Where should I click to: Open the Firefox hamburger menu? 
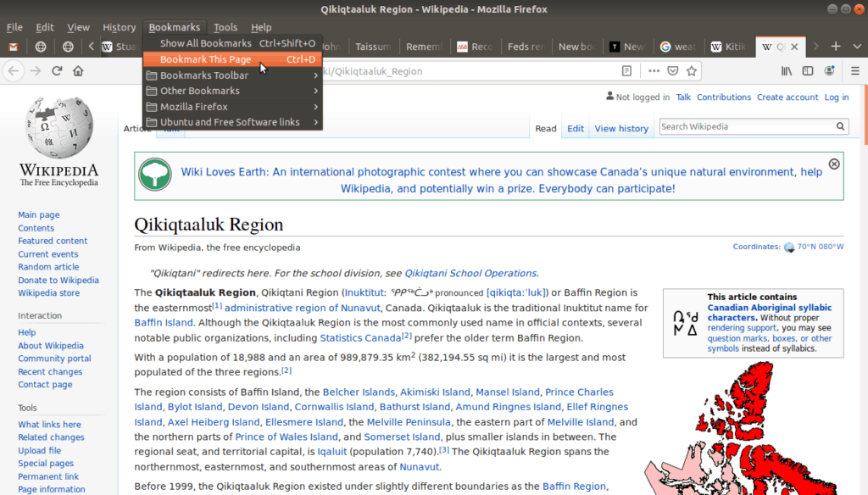pos(855,71)
